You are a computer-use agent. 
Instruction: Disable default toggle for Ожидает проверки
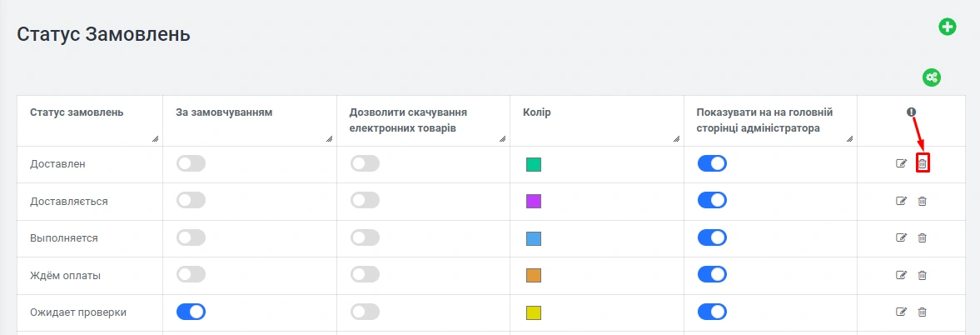click(x=192, y=312)
